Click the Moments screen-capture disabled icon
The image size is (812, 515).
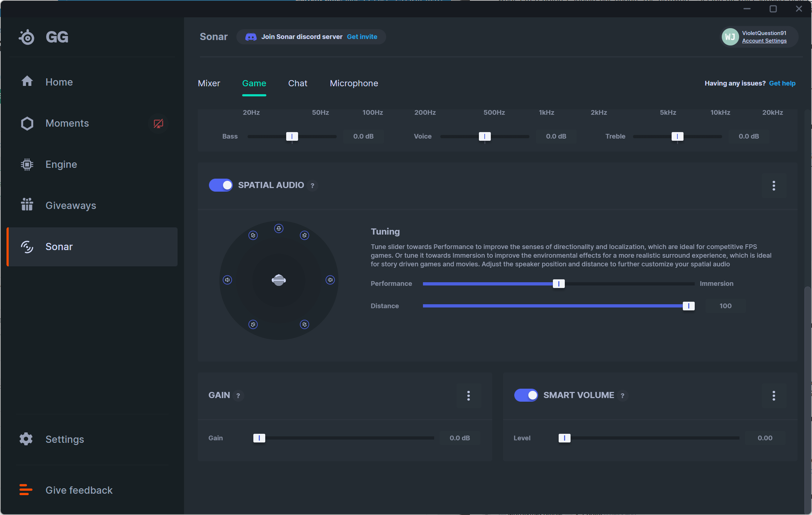158,124
